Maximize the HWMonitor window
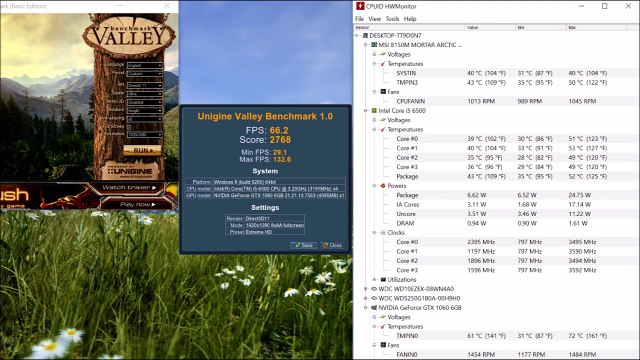This screenshot has width=640, height=360. [604, 6]
